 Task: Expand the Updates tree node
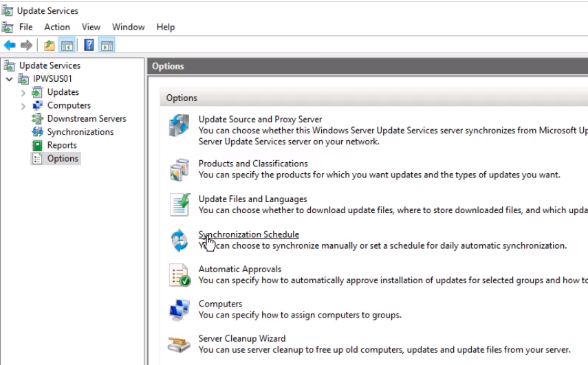(x=23, y=92)
